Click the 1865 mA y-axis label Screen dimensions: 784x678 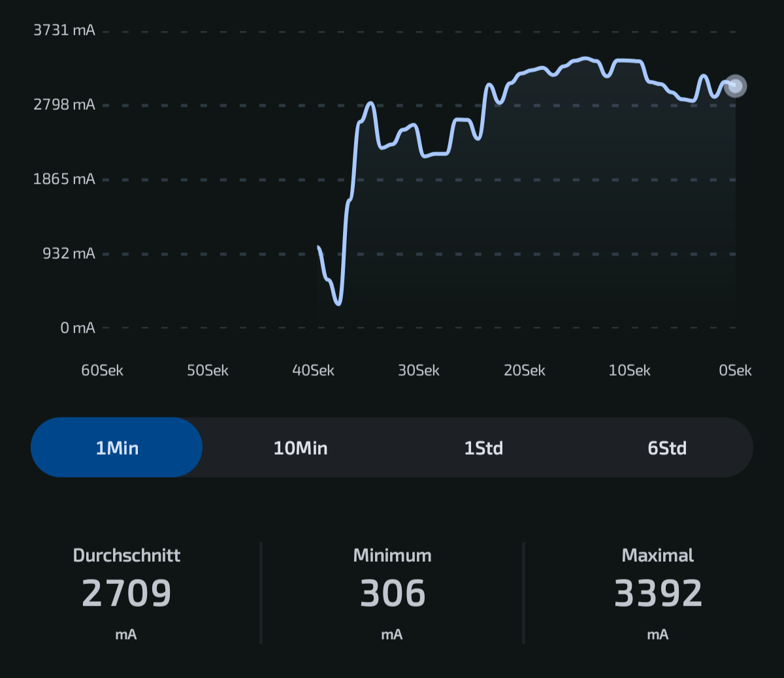tap(64, 179)
